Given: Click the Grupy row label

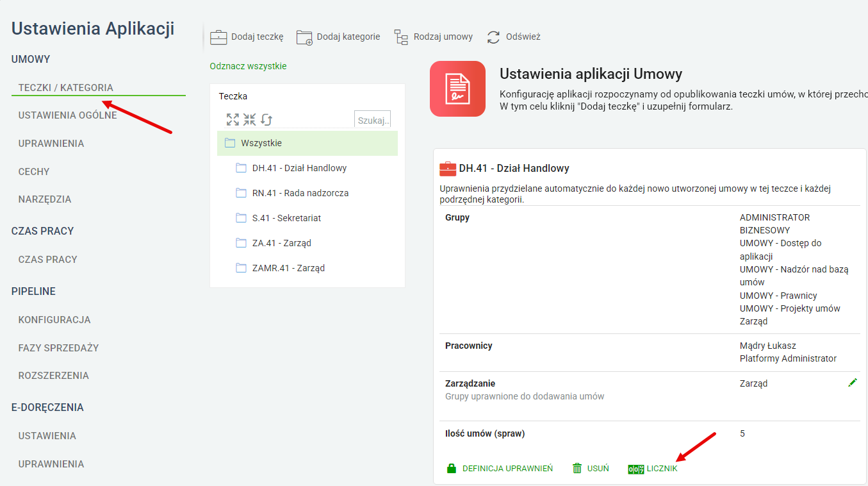Looking at the screenshot, I should pos(457,217).
